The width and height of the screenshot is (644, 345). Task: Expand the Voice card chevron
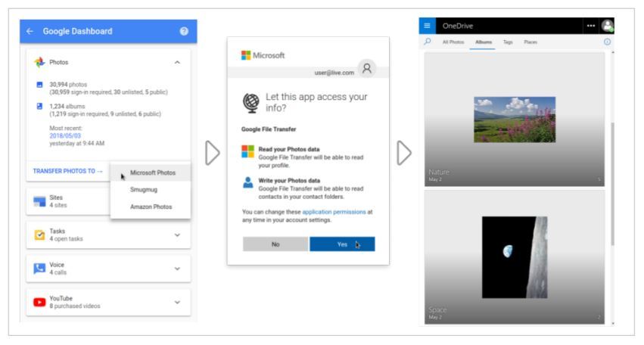177,269
